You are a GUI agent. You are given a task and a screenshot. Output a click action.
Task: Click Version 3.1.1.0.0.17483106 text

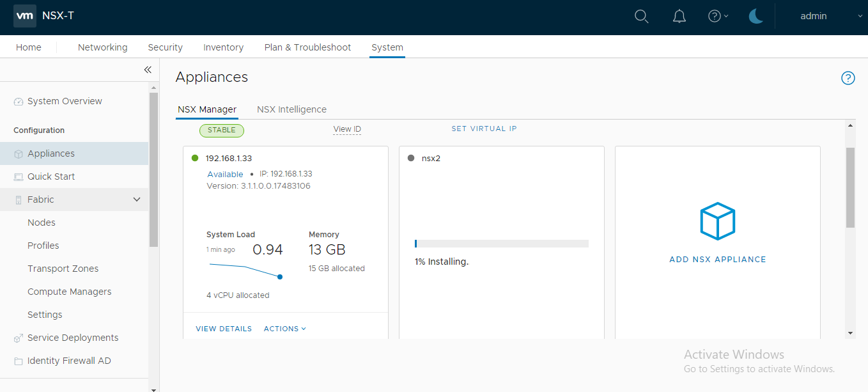pyautogui.click(x=259, y=186)
